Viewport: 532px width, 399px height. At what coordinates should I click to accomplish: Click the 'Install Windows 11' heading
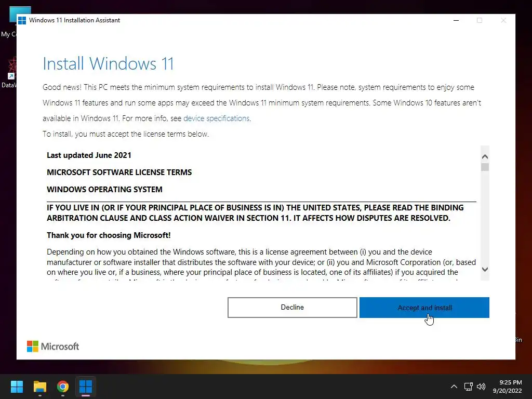pos(108,63)
